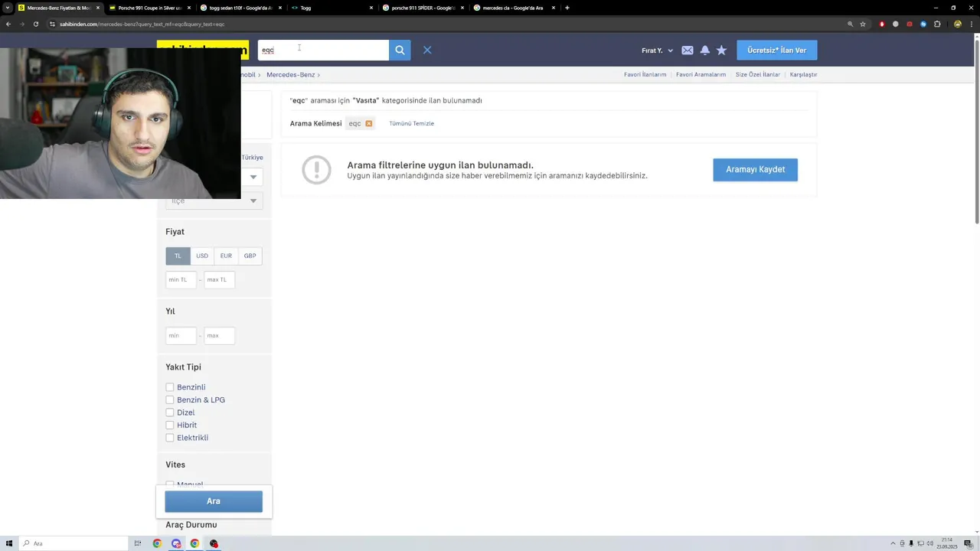Select TL currency
This screenshot has width=980, height=551.
[x=178, y=256]
